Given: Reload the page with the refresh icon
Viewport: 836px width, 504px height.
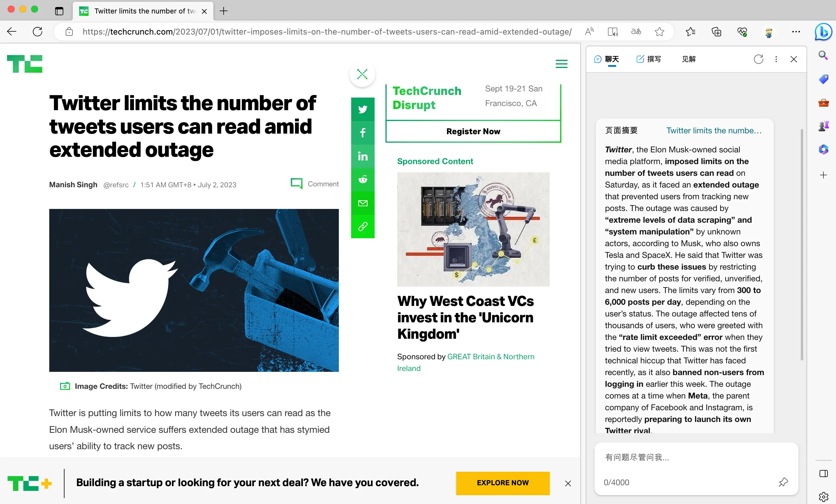Looking at the screenshot, I should (x=37, y=32).
